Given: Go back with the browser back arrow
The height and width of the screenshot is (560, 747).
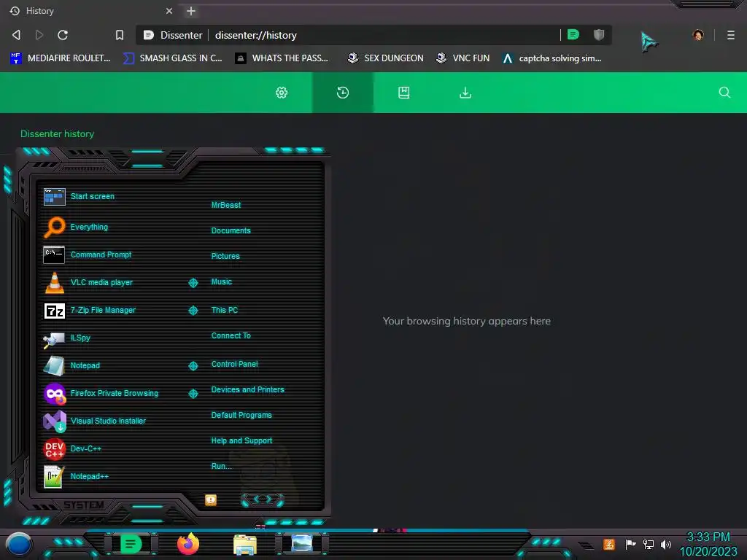Looking at the screenshot, I should pyautogui.click(x=16, y=35).
